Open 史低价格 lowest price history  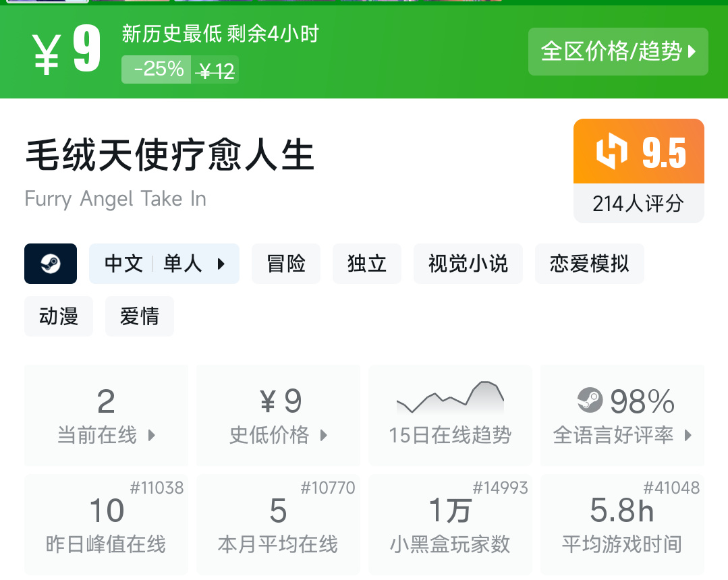click(278, 415)
